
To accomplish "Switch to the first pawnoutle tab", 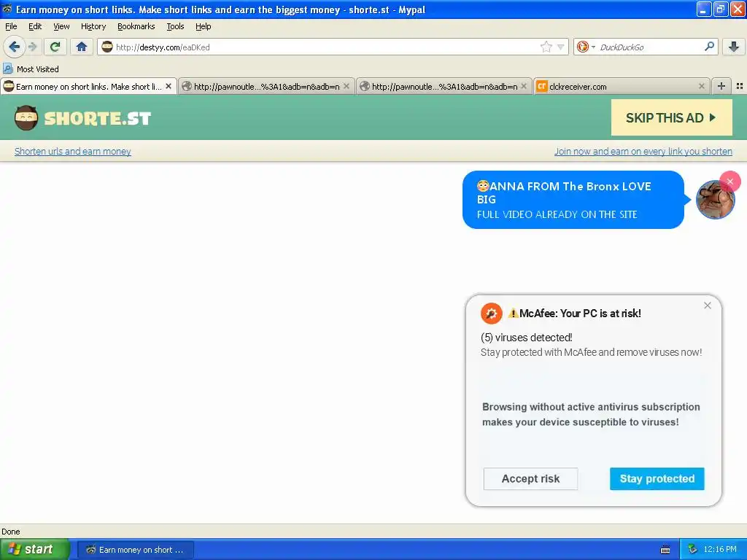I will pos(266,87).
